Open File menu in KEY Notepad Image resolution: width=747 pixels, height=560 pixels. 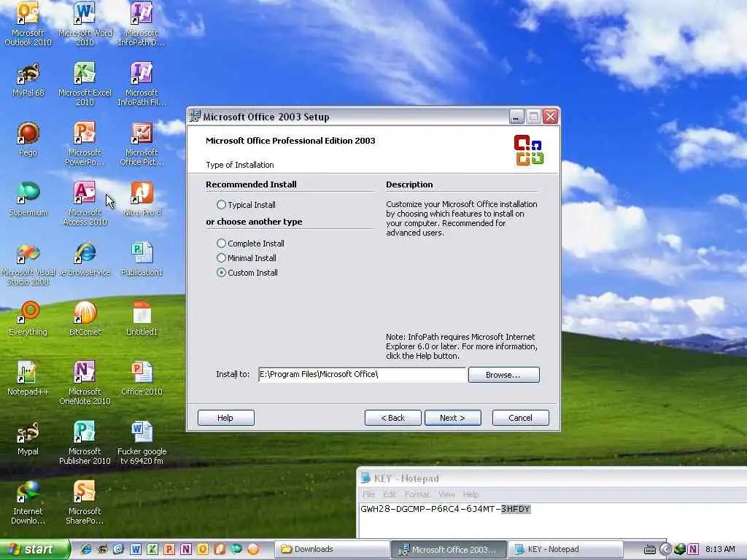(x=368, y=494)
